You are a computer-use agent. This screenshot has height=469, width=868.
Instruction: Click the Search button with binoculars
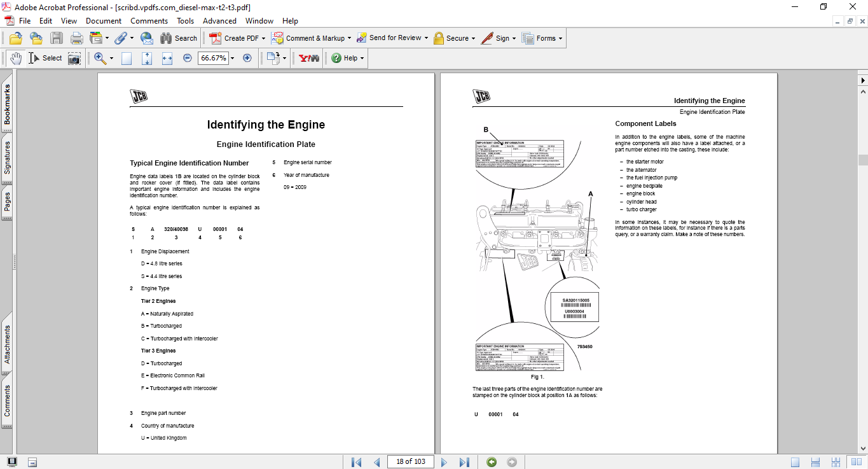click(179, 38)
